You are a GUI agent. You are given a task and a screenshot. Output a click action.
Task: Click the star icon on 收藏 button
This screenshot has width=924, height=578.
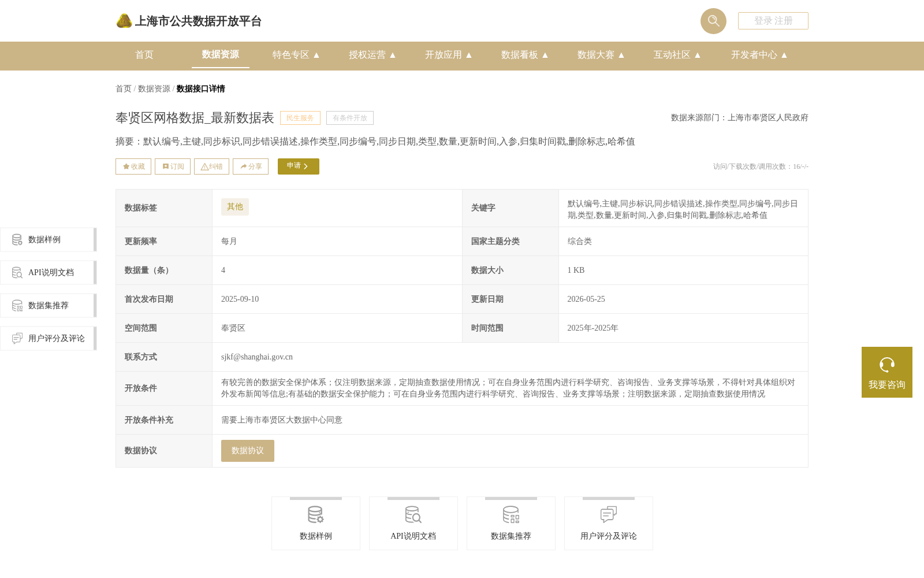click(x=126, y=166)
